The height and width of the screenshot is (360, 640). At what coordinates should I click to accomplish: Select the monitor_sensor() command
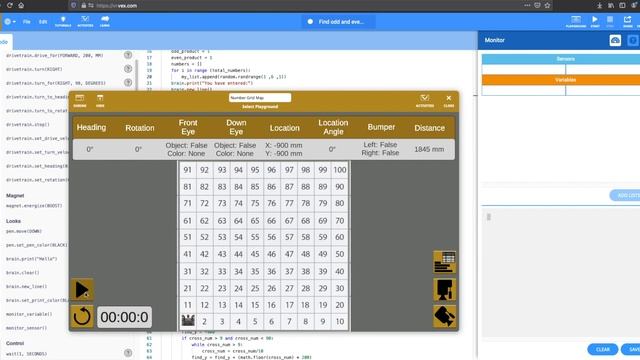(x=27, y=328)
